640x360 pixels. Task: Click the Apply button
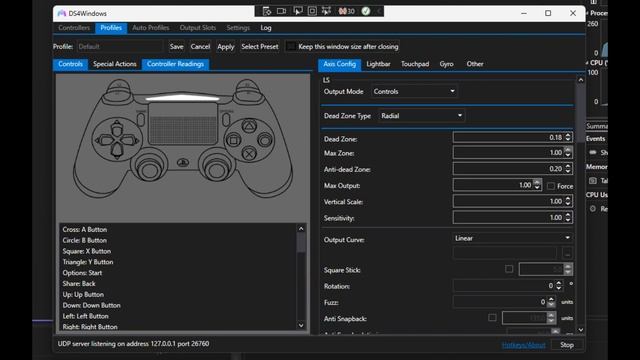pyautogui.click(x=226, y=47)
